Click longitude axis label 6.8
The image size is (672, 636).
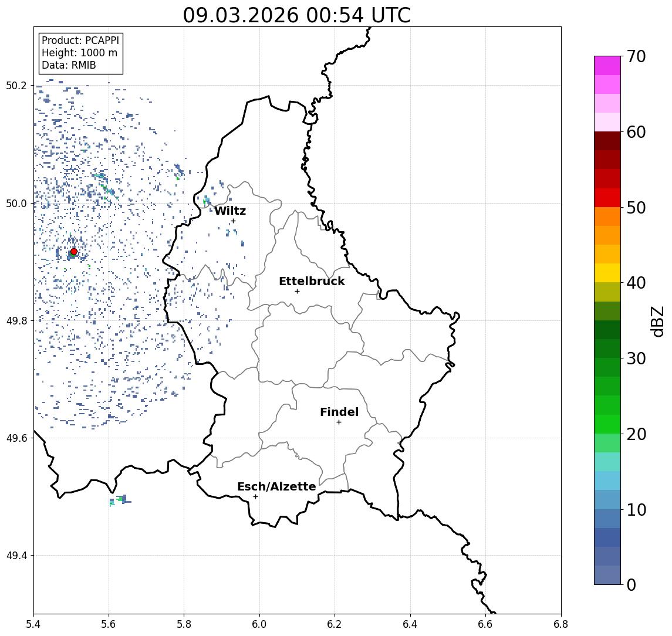(561, 624)
